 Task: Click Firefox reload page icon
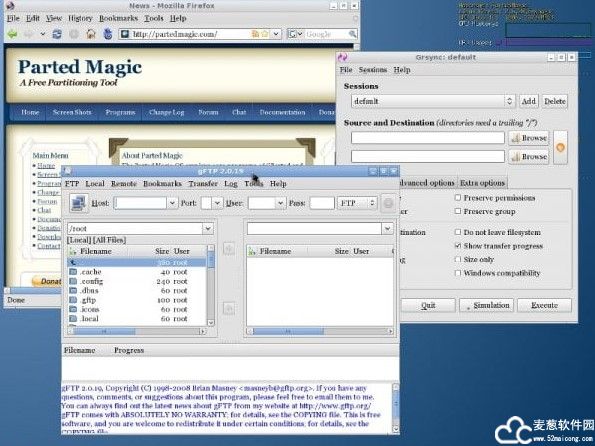click(x=57, y=34)
